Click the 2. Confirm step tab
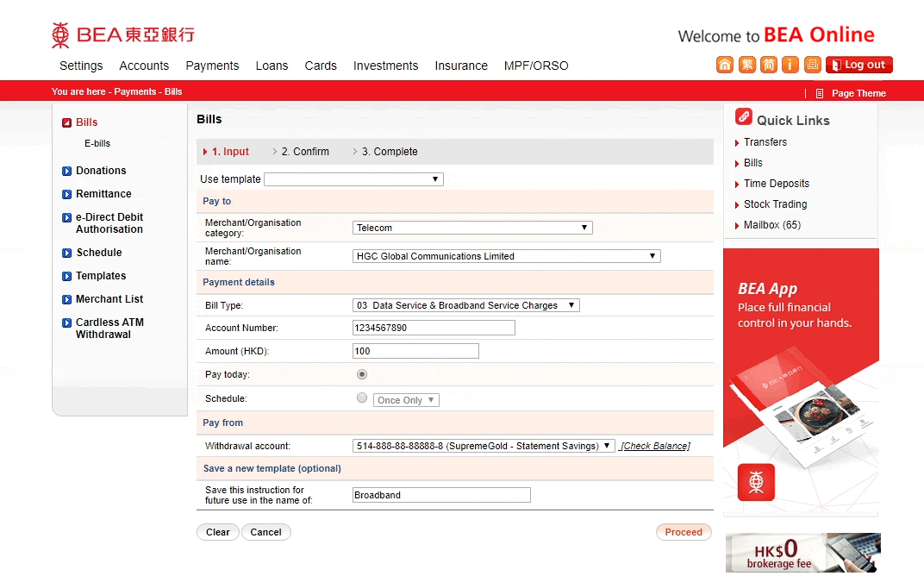This screenshot has width=924, height=576. click(304, 152)
